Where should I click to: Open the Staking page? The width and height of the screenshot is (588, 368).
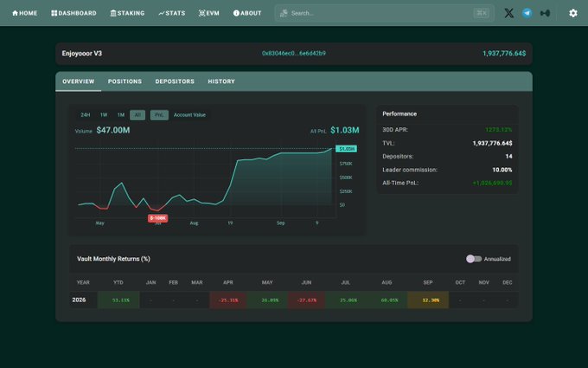tap(127, 13)
